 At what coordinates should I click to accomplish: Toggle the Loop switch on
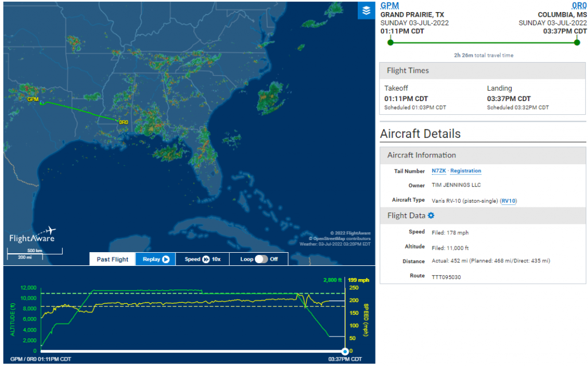click(261, 259)
